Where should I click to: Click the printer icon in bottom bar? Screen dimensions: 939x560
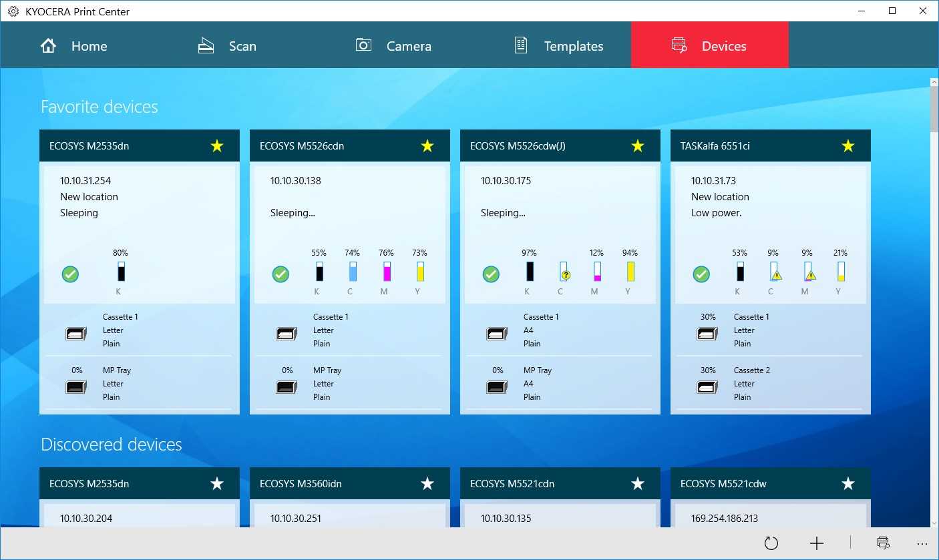tap(883, 543)
